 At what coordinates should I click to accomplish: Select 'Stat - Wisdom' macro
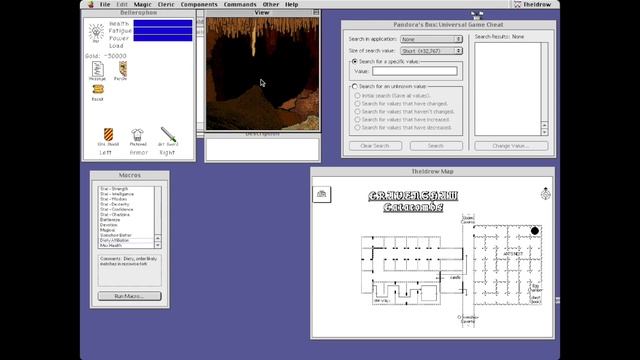(113, 199)
